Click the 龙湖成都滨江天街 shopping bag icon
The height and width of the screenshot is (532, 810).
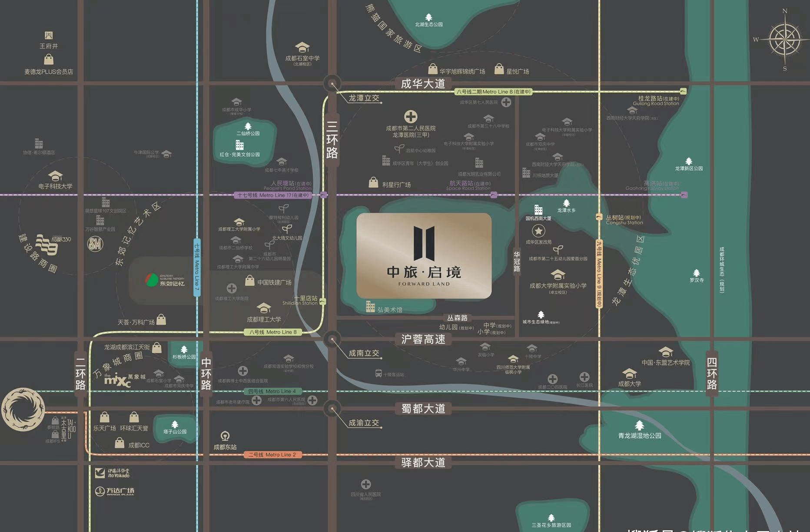[x=157, y=347]
